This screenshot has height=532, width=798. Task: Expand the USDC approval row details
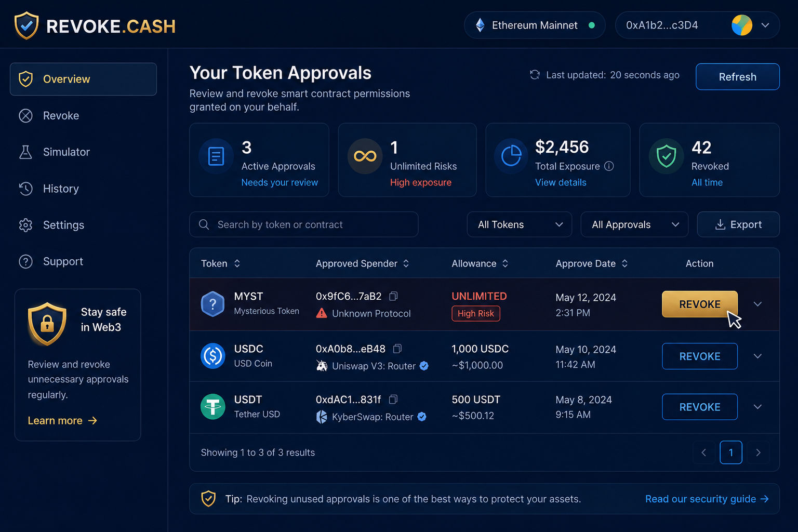[757, 356]
